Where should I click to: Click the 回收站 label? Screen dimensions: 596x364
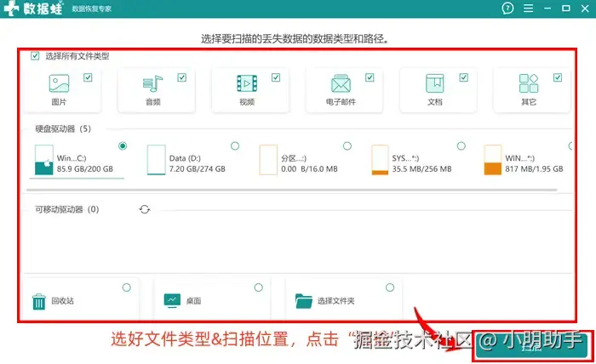click(x=63, y=301)
